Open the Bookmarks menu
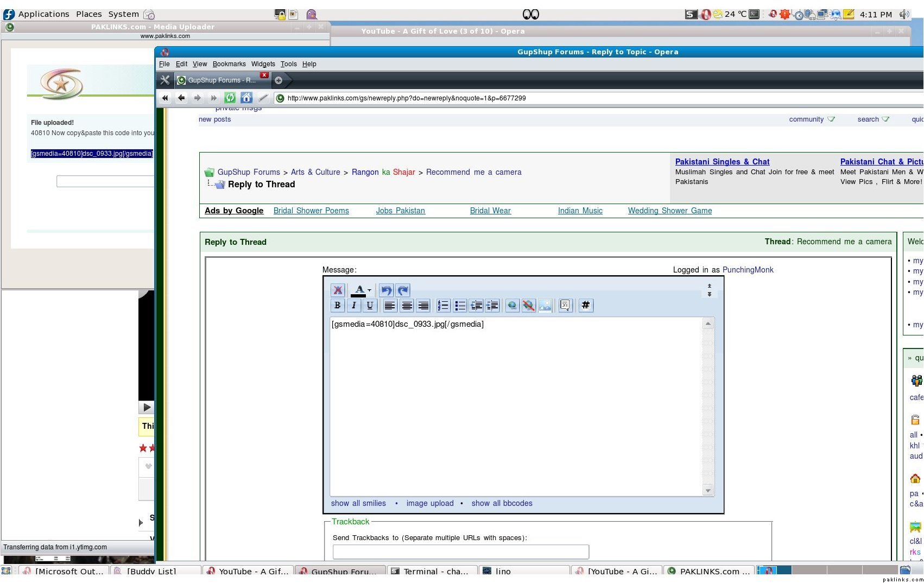 pos(229,64)
